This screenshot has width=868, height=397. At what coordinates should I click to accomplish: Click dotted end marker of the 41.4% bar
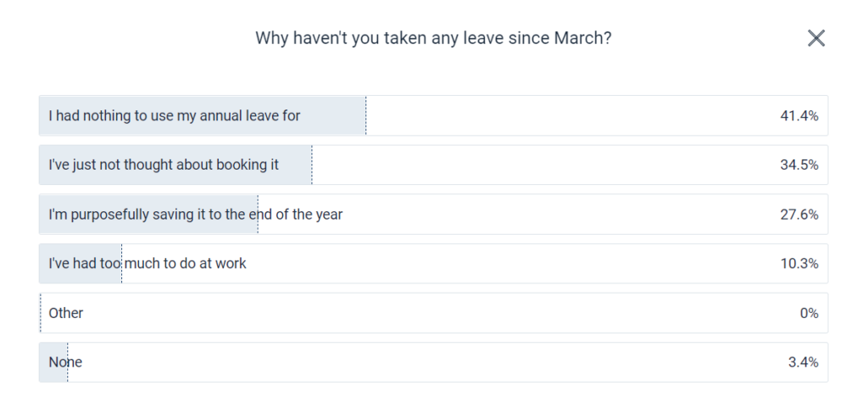366,115
